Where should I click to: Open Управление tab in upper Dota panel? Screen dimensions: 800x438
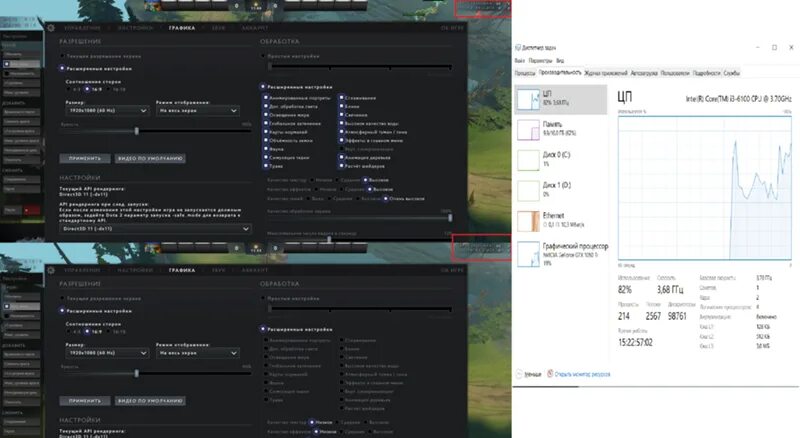point(82,28)
